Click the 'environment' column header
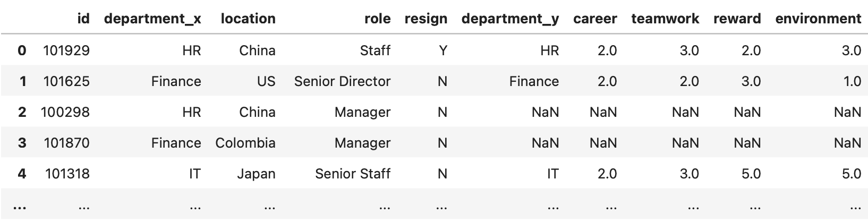 click(818, 19)
